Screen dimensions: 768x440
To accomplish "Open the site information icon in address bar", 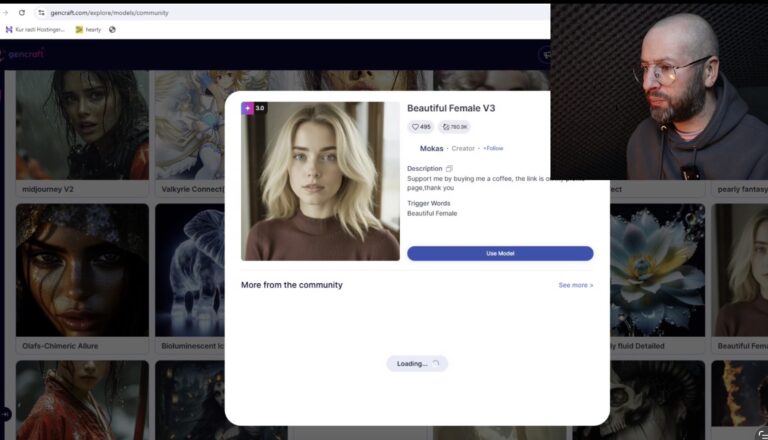I will (41, 12).
